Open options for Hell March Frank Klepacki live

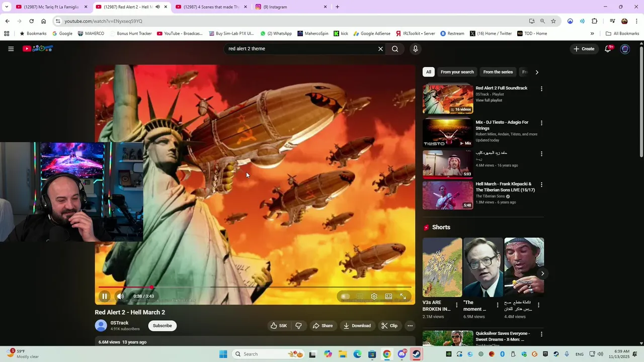coord(541,185)
